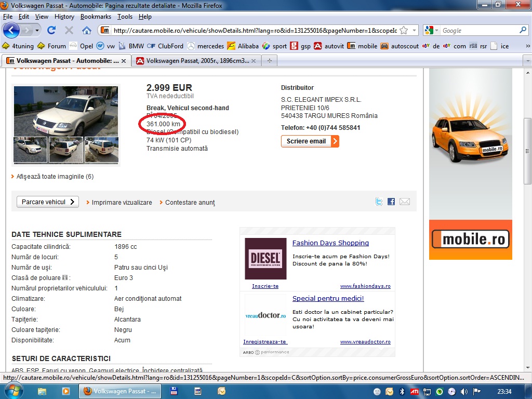Close the first Volkswagen Passat tab
Image resolution: width=532 pixels, height=399 pixels.
[x=124, y=61]
